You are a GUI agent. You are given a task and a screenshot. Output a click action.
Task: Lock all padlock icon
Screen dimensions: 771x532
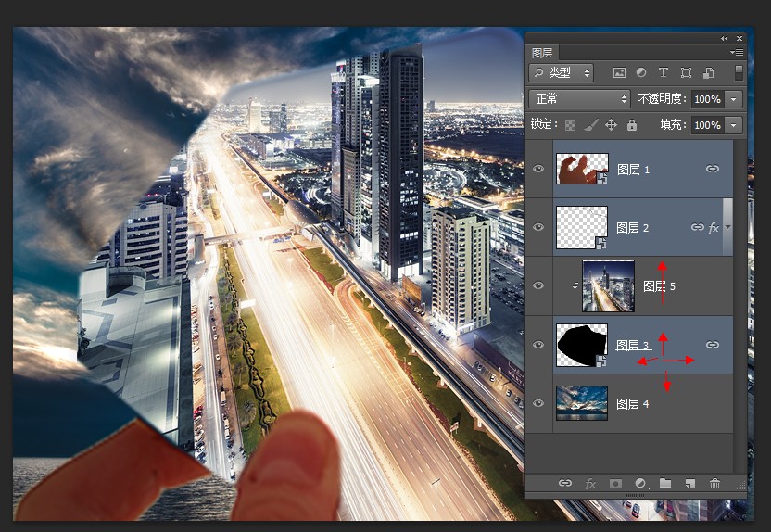pos(632,125)
